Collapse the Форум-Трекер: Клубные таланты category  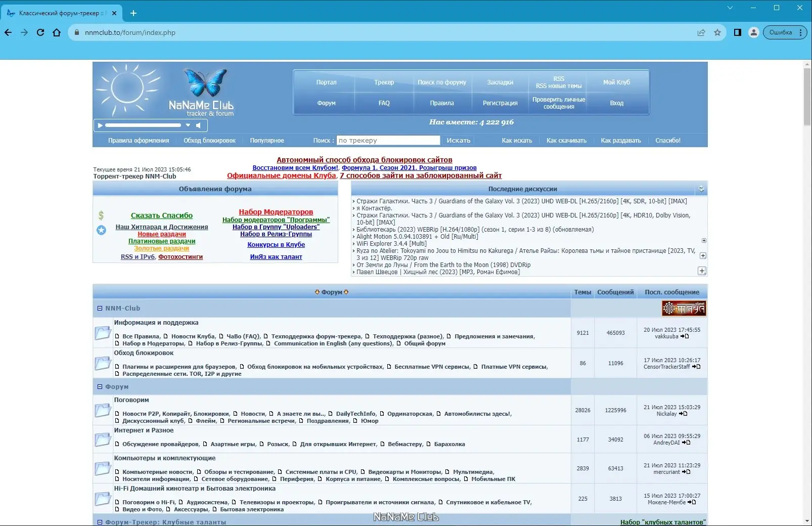click(100, 522)
